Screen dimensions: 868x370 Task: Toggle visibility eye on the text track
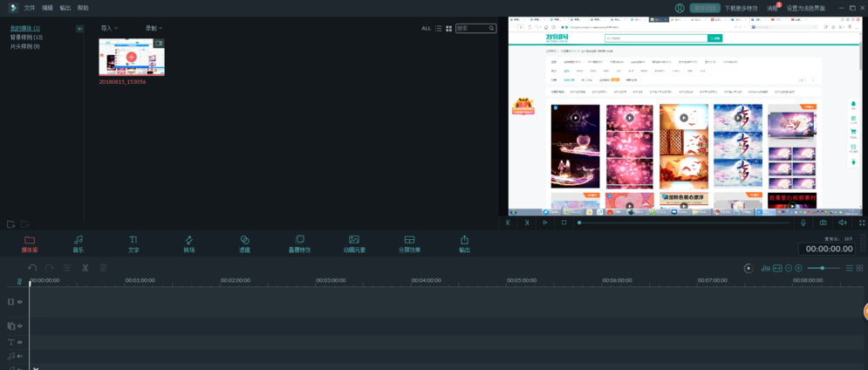(x=20, y=342)
